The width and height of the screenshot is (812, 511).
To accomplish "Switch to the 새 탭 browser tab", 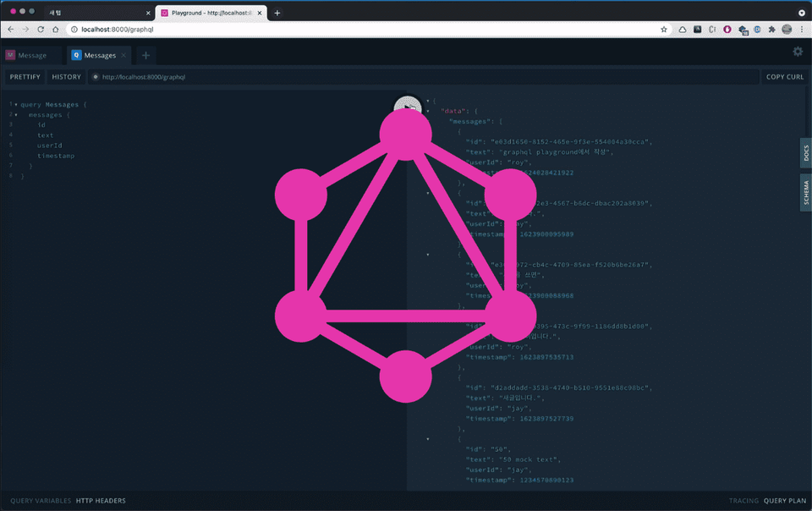I will [98, 13].
